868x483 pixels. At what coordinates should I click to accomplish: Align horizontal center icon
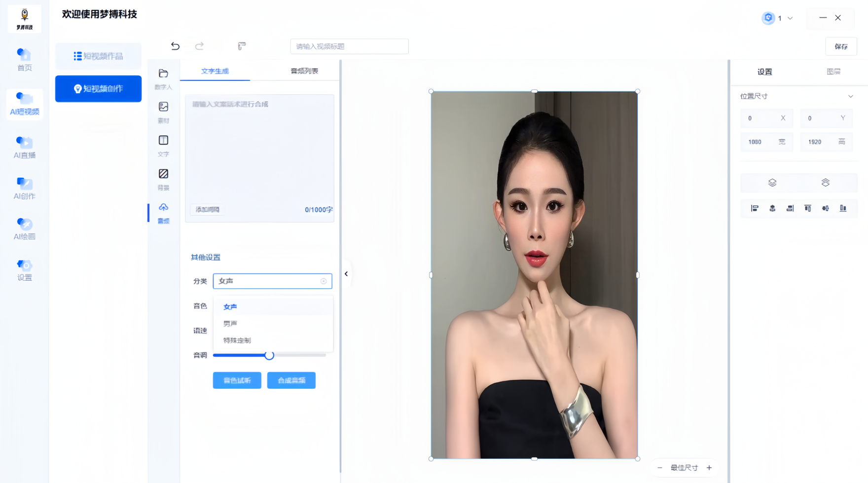point(772,208)
